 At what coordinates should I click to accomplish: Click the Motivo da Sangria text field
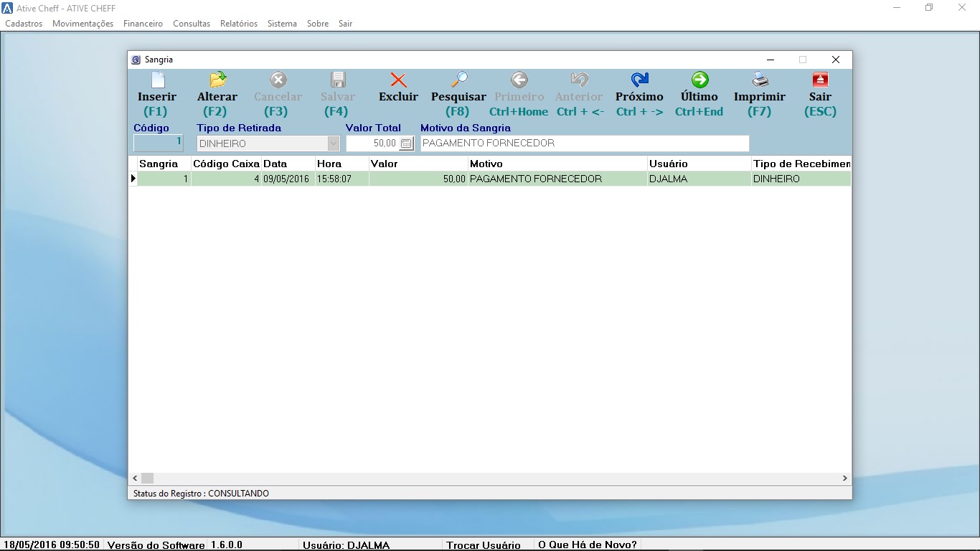pyautogui.click(x=585, y=143)
